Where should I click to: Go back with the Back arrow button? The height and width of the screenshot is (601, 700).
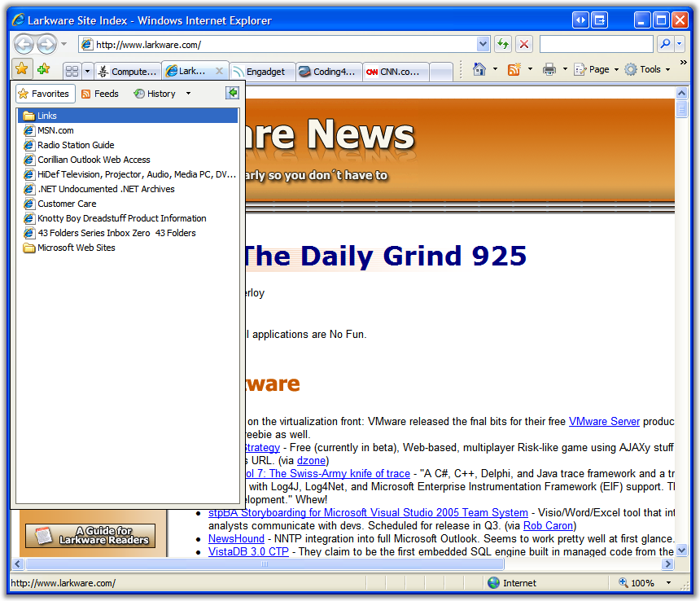[24, 44]
